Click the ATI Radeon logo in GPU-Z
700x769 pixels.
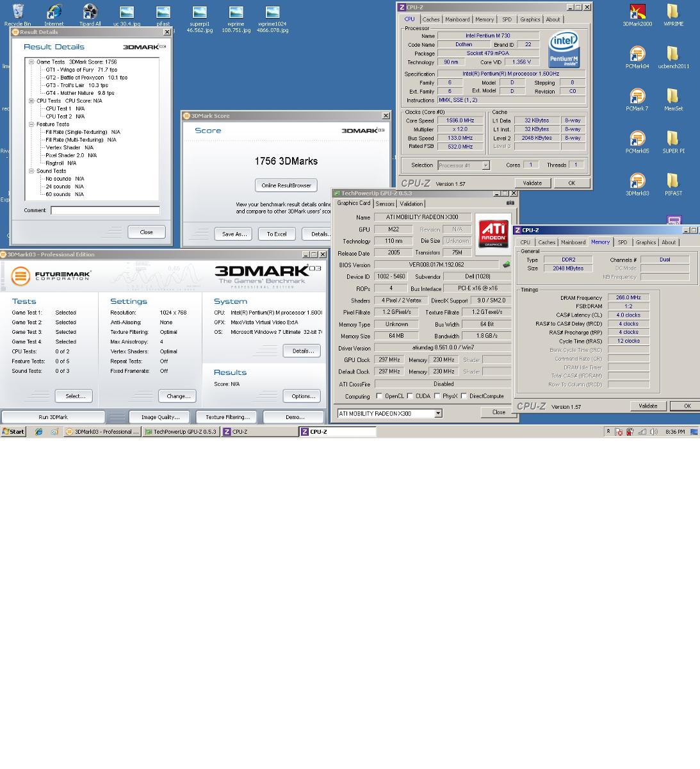coord(493,235)
